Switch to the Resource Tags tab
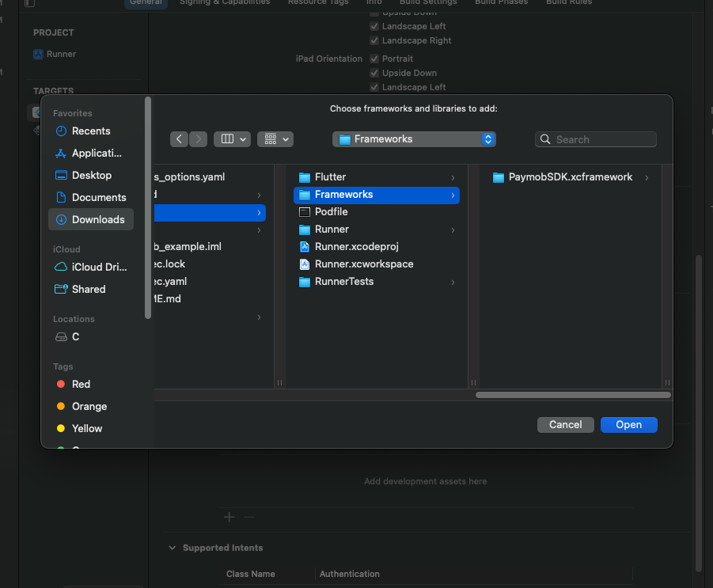Viewport: 713px width, 588px height. coord(318,2)
